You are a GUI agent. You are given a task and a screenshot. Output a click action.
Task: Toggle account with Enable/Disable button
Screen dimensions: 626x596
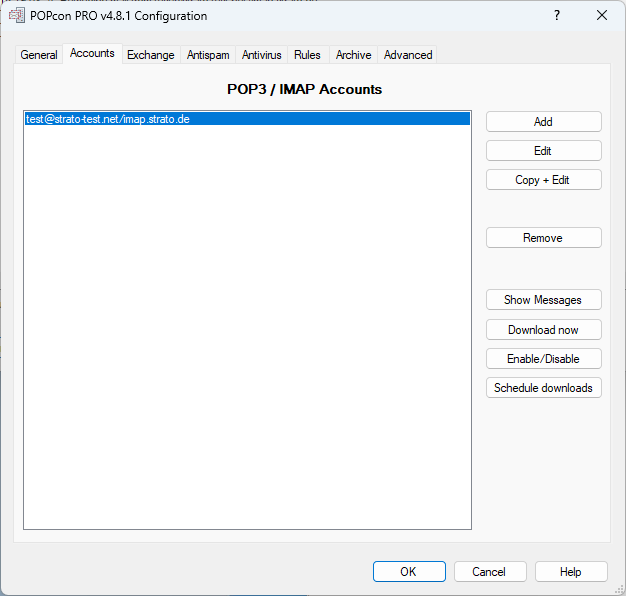coord(543,359)
